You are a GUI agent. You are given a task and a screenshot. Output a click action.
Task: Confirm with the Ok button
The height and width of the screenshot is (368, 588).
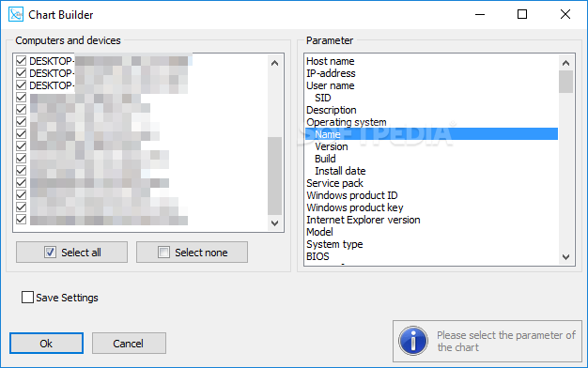point(47,344)
